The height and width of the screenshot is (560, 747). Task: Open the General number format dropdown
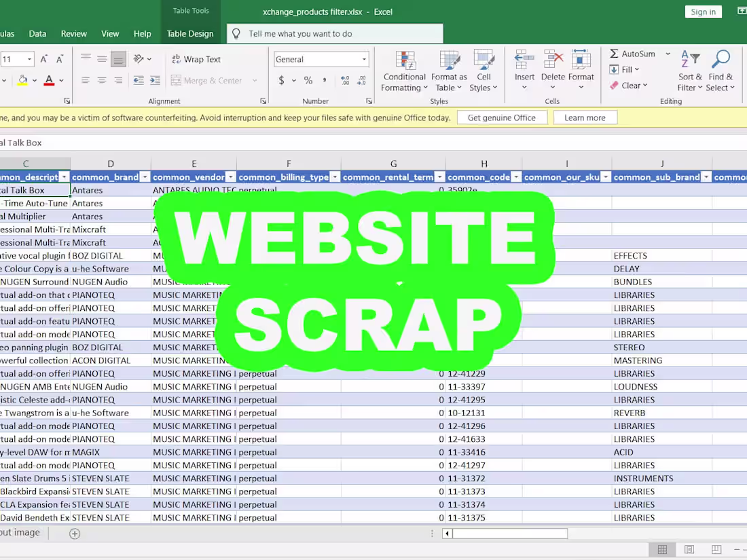point(363,59)
